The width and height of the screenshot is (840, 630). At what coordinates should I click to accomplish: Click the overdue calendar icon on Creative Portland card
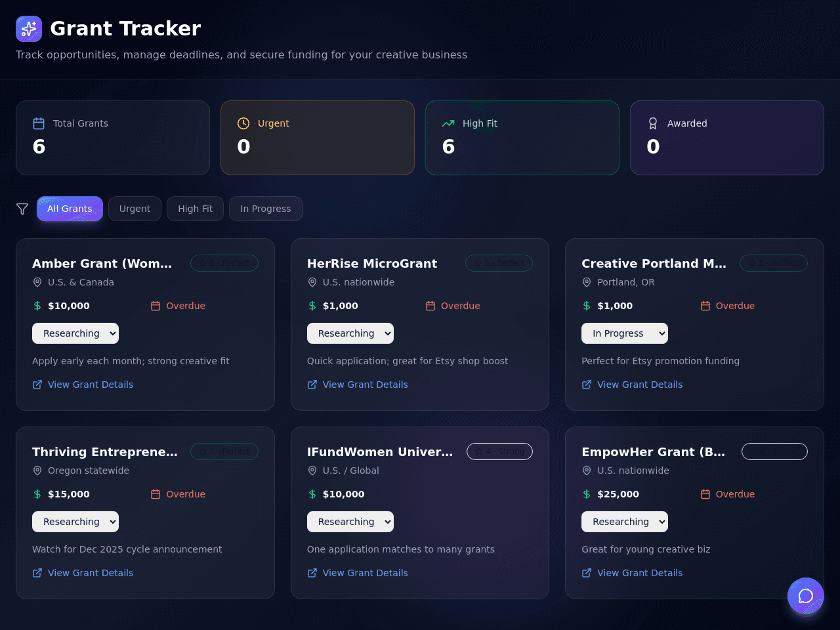pos(705,306)
